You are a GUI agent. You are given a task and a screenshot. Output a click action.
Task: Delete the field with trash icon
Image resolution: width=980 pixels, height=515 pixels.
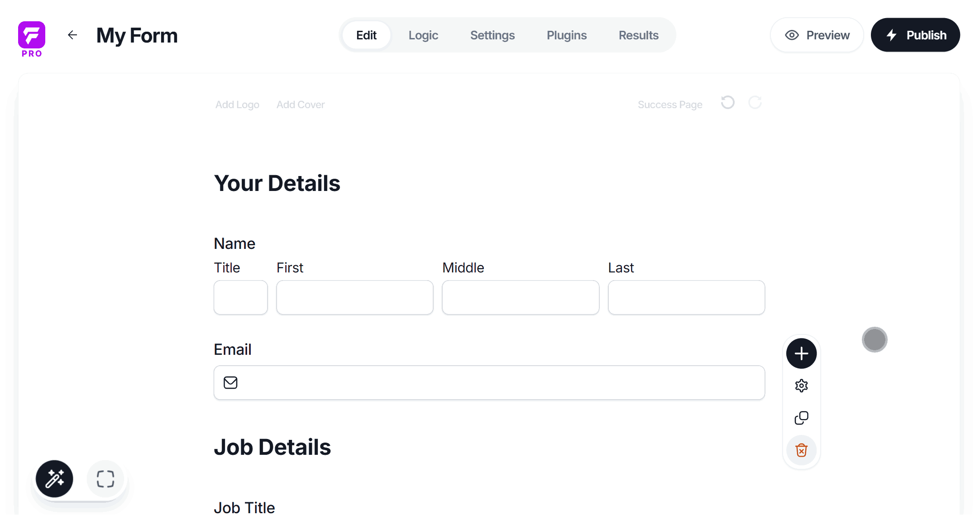pos(801,450)
